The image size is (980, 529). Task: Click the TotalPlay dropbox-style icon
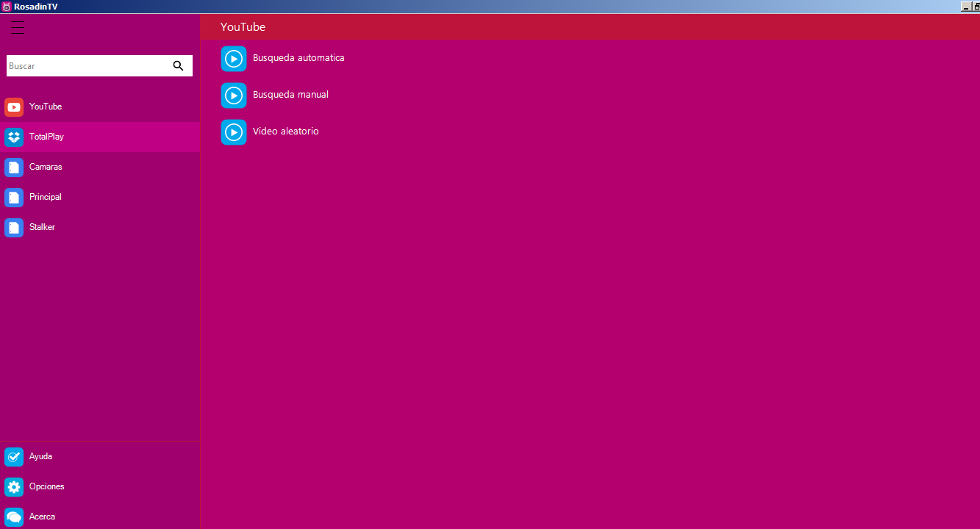[x=14, y=137]
